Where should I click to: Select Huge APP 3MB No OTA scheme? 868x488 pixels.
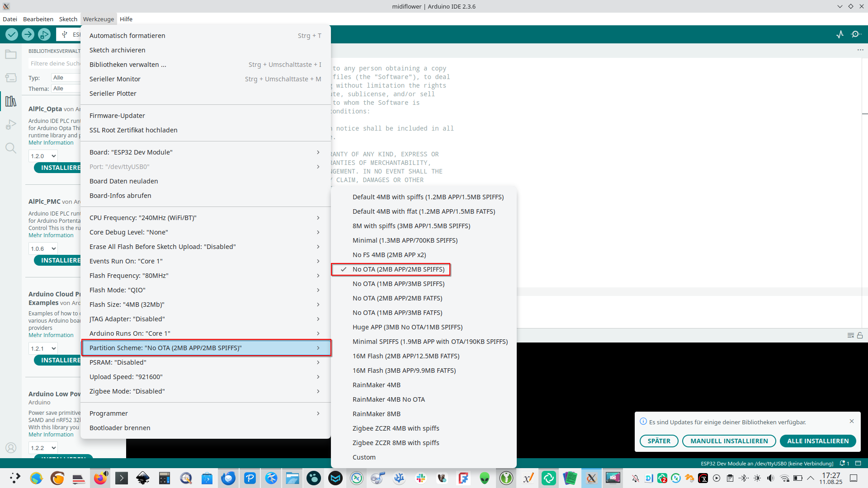[424, 327]
